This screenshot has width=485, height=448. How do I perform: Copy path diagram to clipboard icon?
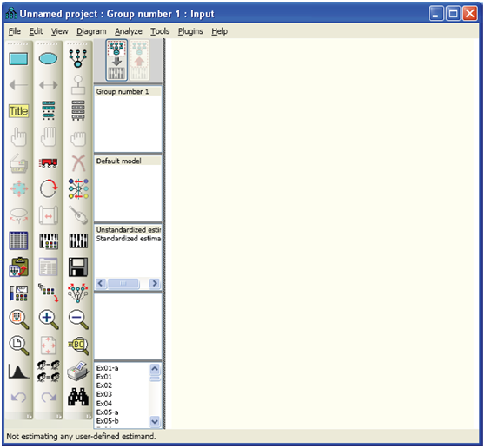[18, 267]
